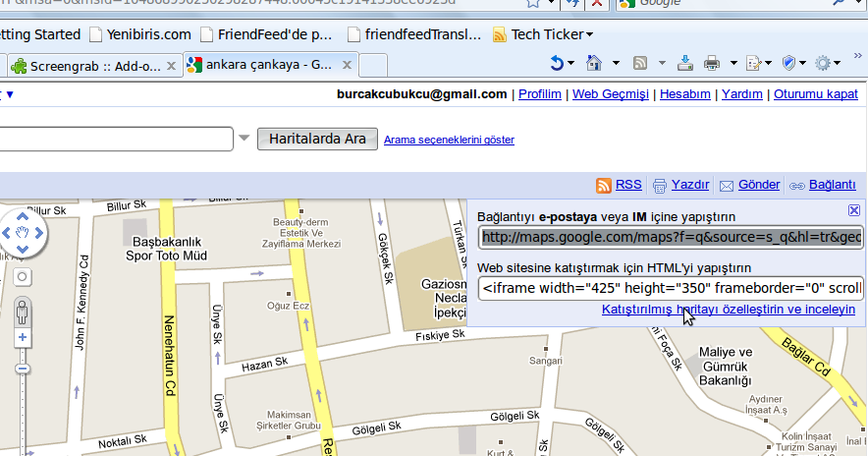
Task: Click the download tray toolbar icon
Action: click(x=685, y=63)
